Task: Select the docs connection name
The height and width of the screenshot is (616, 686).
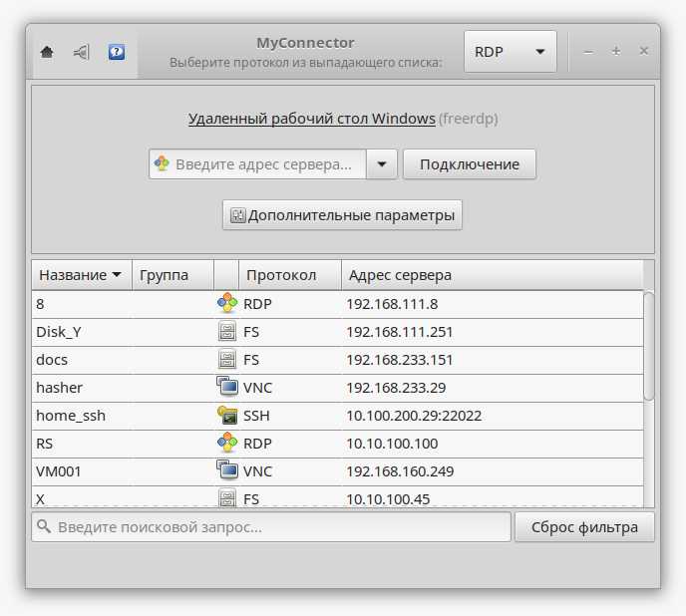Action: tap(52, 360)
